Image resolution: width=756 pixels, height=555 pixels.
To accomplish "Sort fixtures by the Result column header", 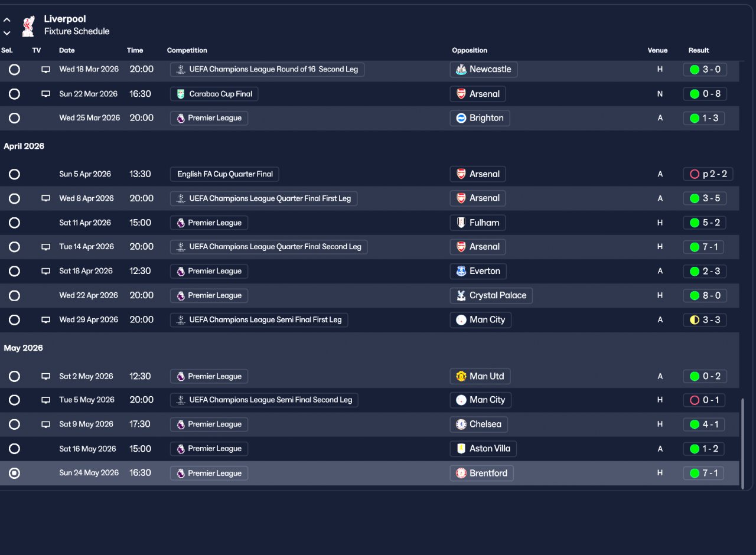I will click(699, 50).
